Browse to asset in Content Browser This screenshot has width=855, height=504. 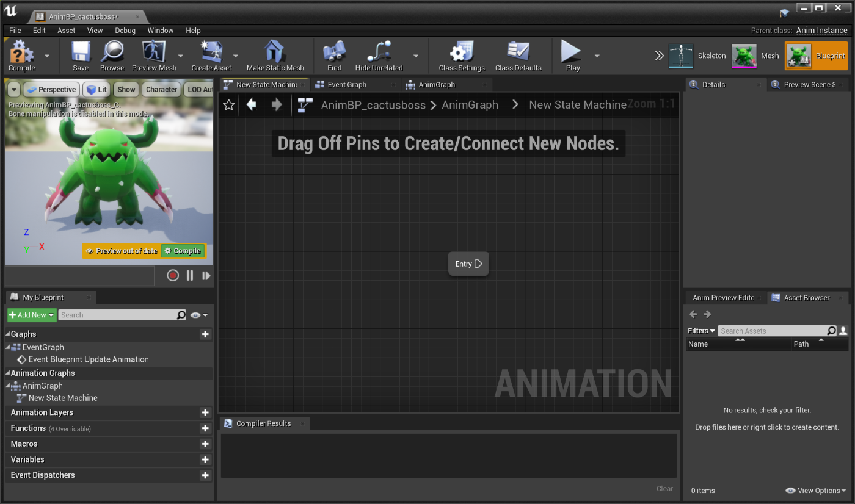pyautogui.click(x=112, y=56)
